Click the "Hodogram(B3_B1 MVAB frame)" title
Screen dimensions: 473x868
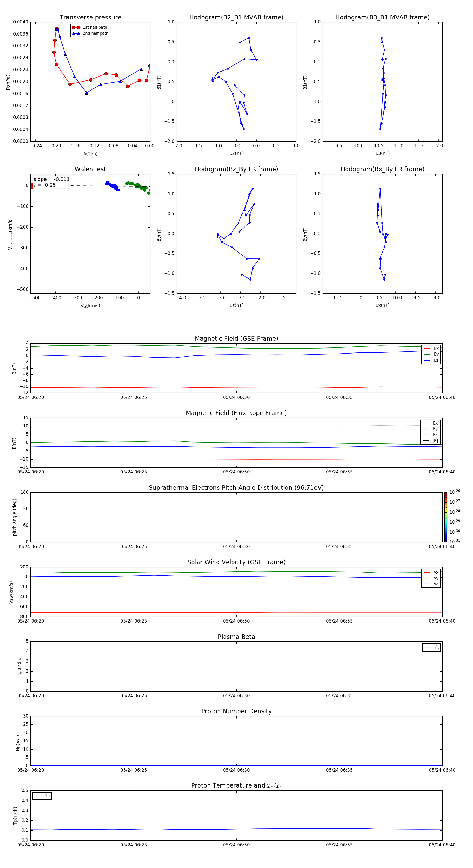point(382,17)
